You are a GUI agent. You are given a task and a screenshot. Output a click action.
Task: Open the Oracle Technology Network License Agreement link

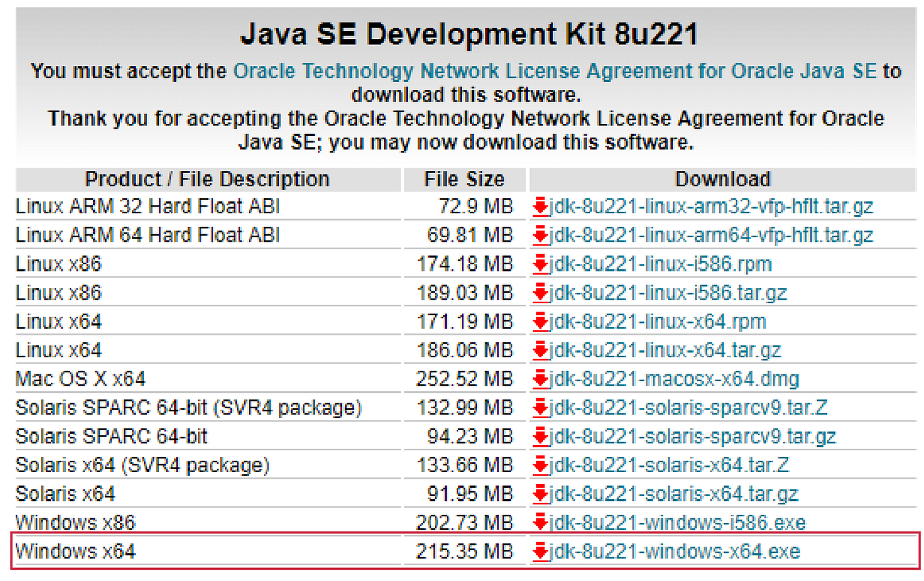[555, 71]
